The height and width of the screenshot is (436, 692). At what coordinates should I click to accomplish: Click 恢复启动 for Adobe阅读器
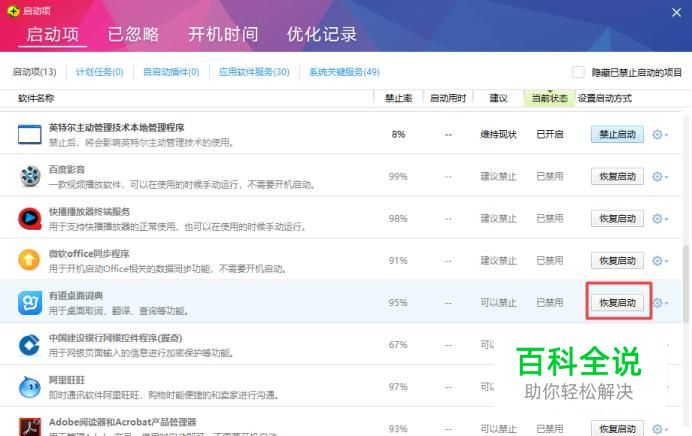click(x=617, y=428)
